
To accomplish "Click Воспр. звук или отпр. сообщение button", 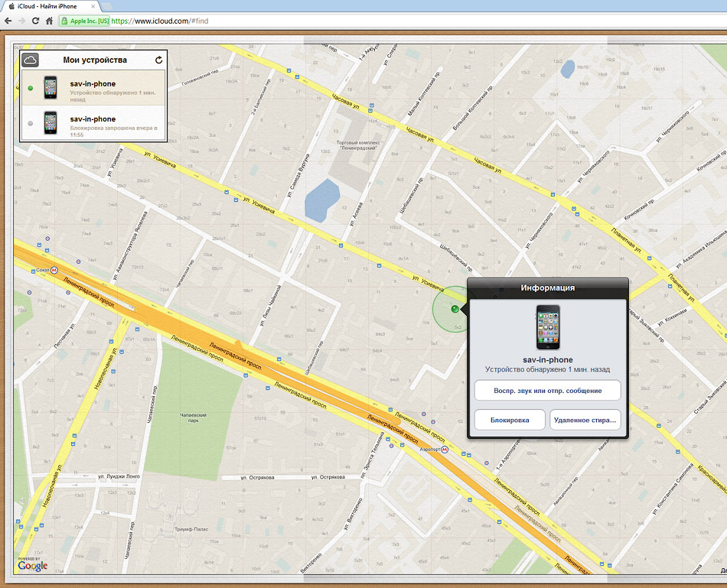I will [x=548, y=391].
